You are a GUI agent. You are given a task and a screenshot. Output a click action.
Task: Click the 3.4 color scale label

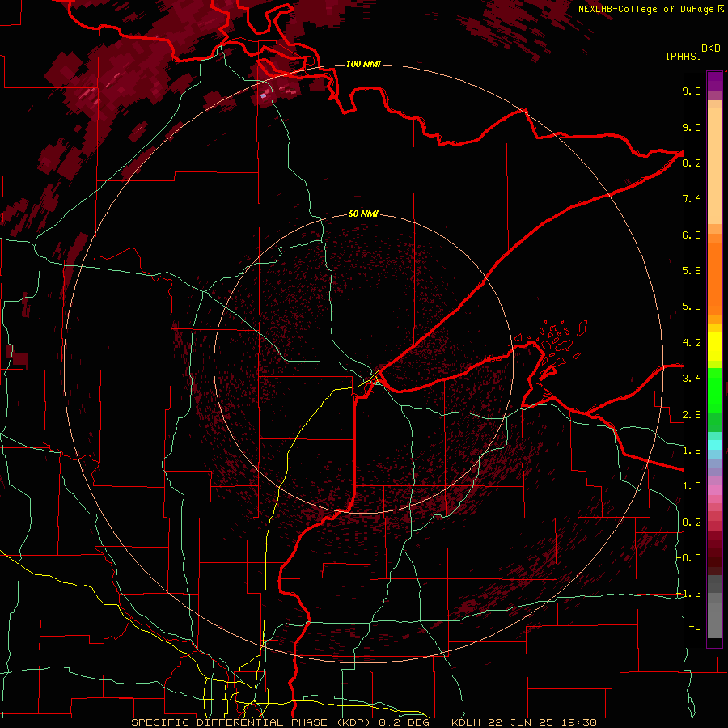click(x=692, y=379)
